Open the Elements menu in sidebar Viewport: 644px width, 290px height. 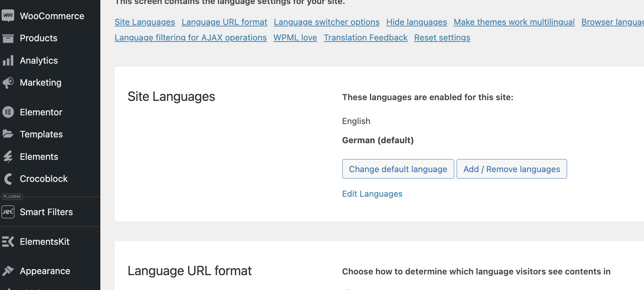point(39,157)
